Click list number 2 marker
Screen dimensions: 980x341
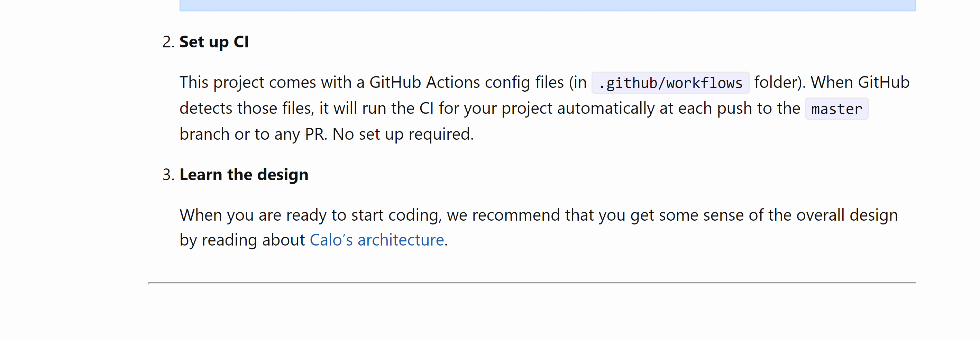click(x=168, y=42)
